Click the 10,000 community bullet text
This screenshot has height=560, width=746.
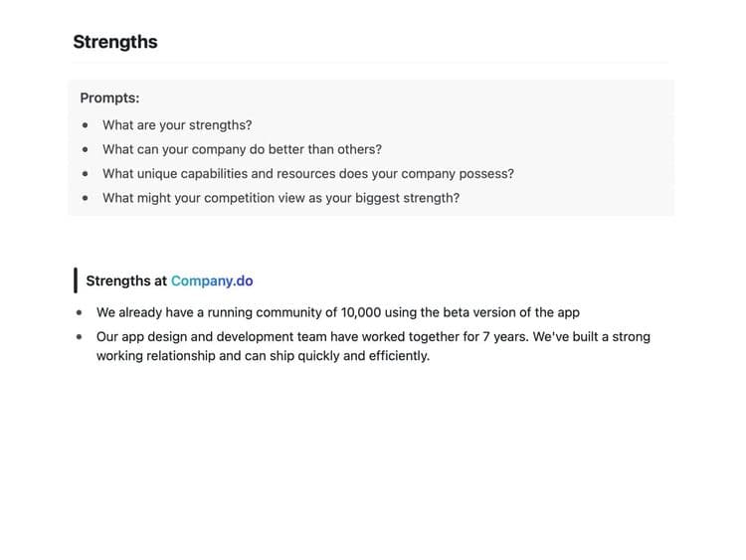click(x=338, y=312)
